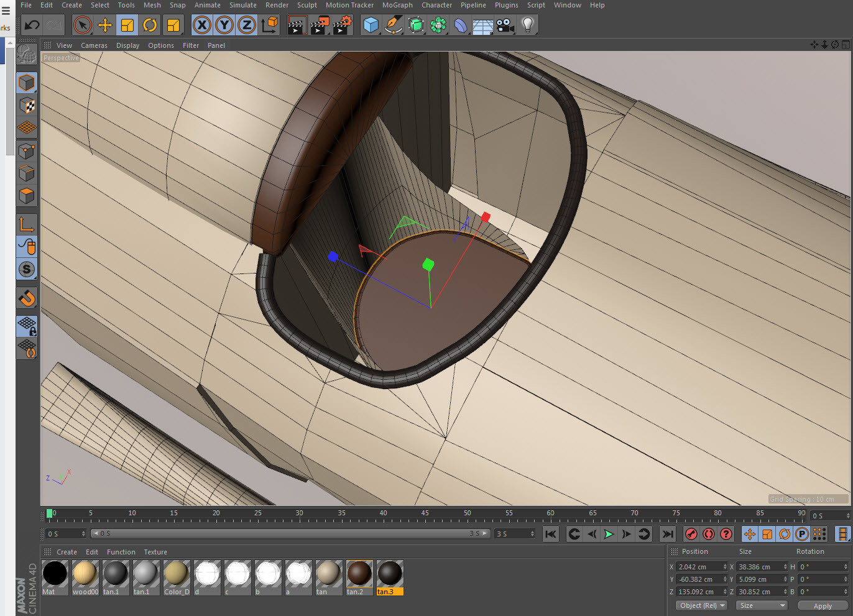Viewport: 853px width, 616px height.
Task: Switch to Polygons mode
Action: pyautogui.click(x=27, y=196)
